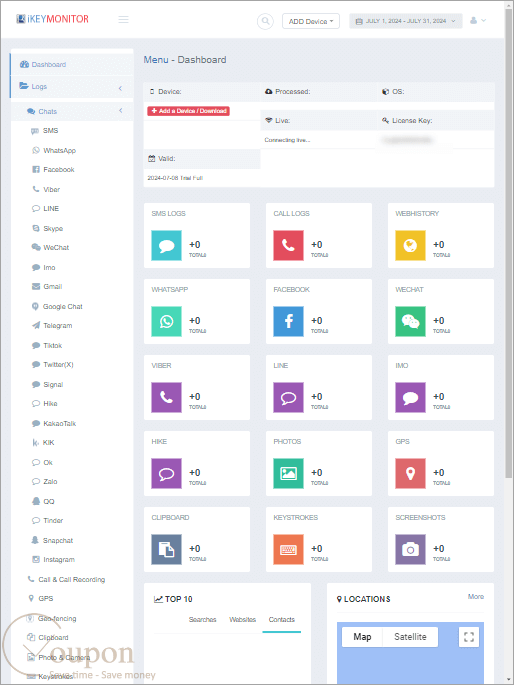Open the user account dropdown
This screenshot has width=514, height=685.
point(478,21)
